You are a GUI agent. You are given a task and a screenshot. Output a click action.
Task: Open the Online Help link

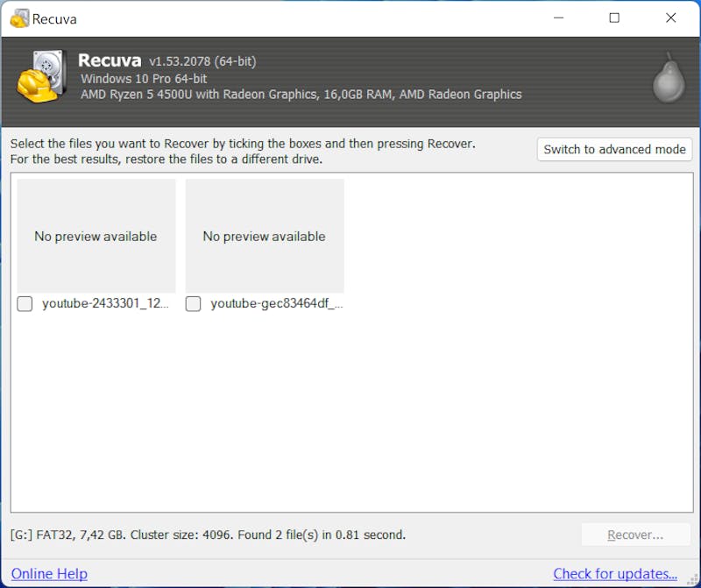49,574
